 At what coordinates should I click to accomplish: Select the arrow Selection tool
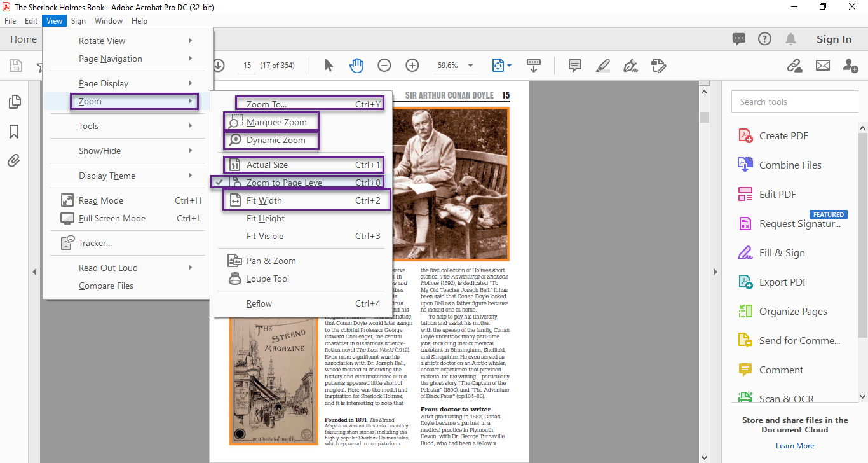pyautogui.click(x=328, y=65)
